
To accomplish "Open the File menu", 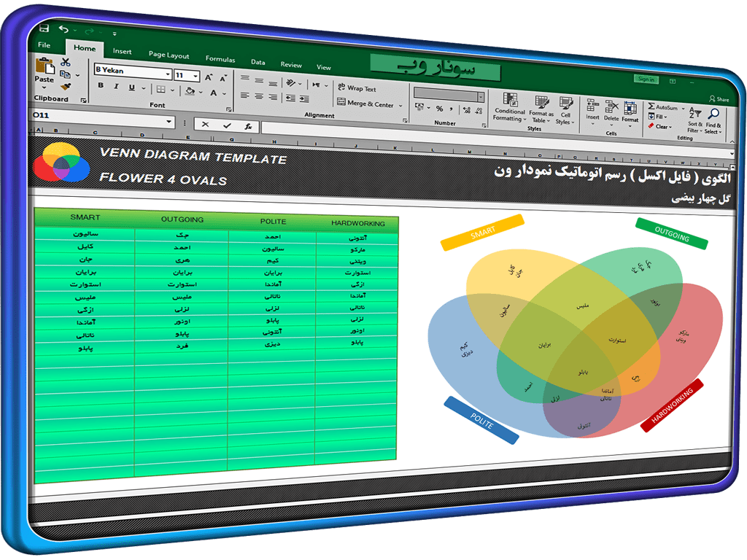I will pyautogui.click(x=44, y=44).
